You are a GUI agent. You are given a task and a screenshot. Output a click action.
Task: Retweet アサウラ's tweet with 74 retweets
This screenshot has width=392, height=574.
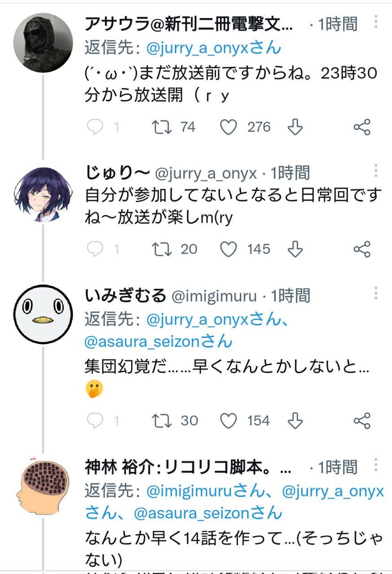[x=161, y=127]
